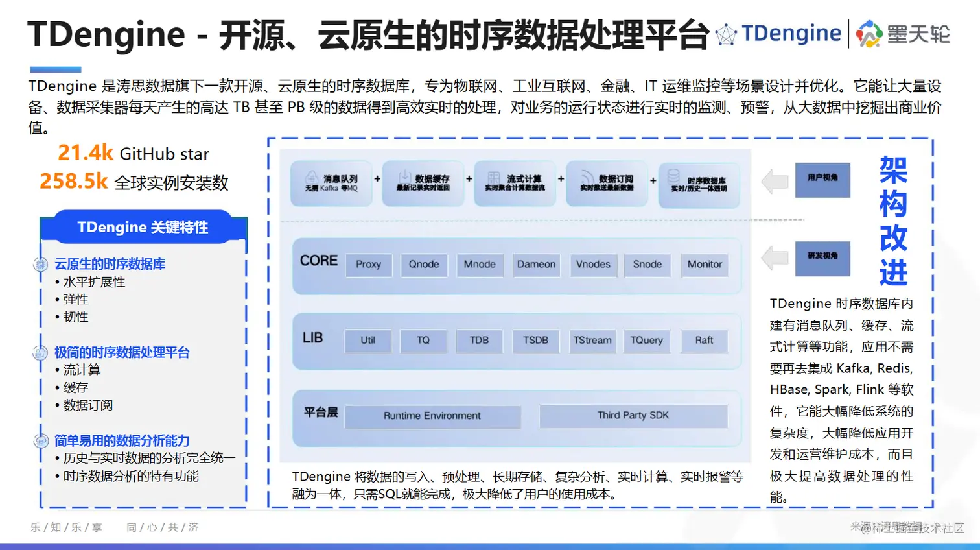Click the 研发视角 blue box

tap(822, 258)
